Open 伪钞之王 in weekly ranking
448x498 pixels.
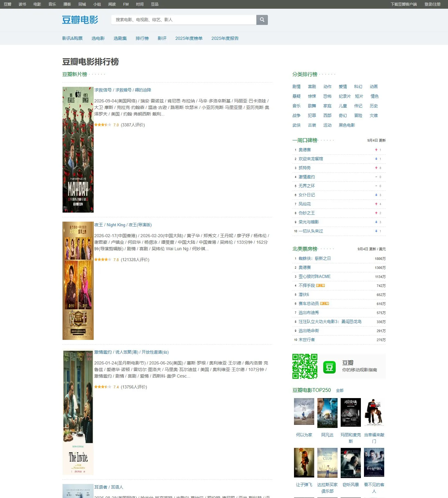click(307, 213)
